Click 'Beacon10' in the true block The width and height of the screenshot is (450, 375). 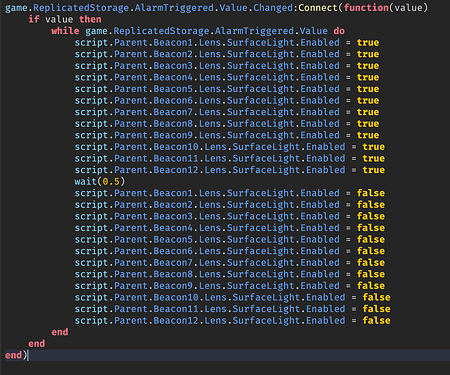coord(176,147)
